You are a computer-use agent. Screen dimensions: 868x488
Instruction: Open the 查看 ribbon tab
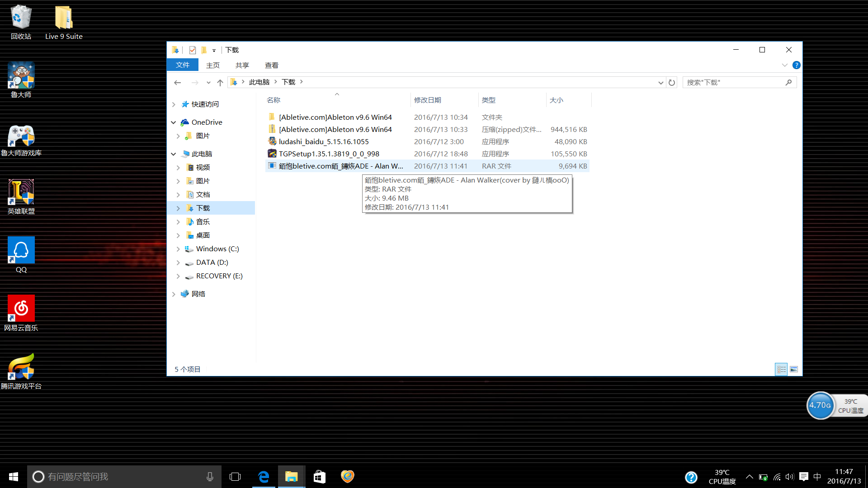coord(271,65)
